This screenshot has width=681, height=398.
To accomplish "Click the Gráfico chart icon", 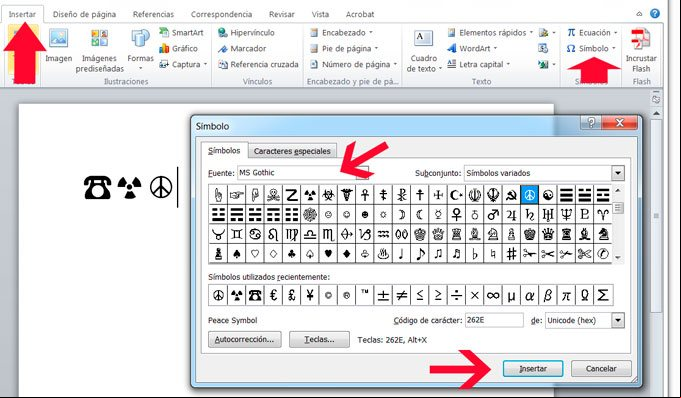I will pos(179,49).
